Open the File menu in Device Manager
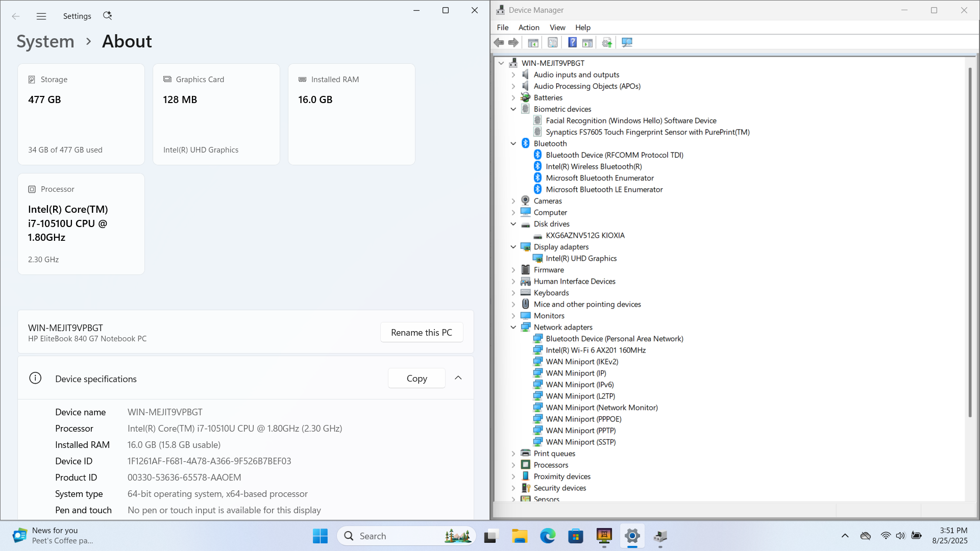Viewport: 980px width, 551px height. point(502,28)
